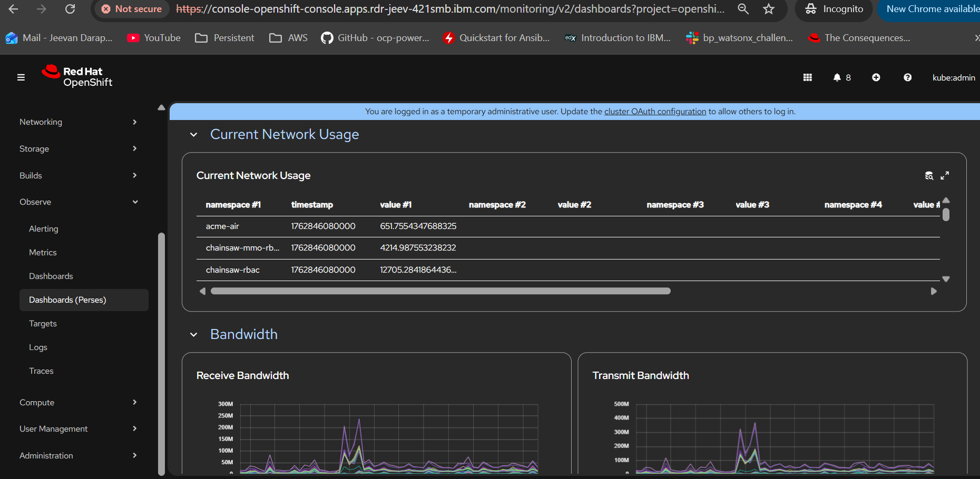Screen dimensions: 980x479
Task: Click the plus import icon in header
Action: tap(876, 77)
